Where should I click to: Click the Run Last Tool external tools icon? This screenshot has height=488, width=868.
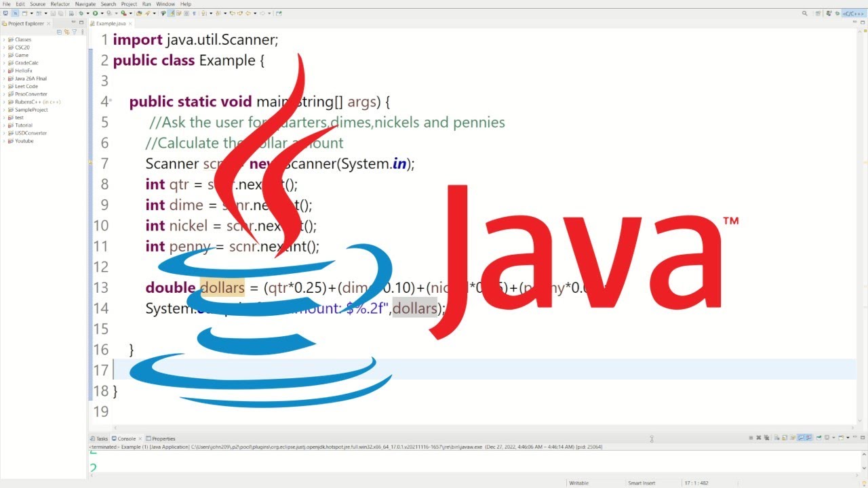tap(123, 13)
